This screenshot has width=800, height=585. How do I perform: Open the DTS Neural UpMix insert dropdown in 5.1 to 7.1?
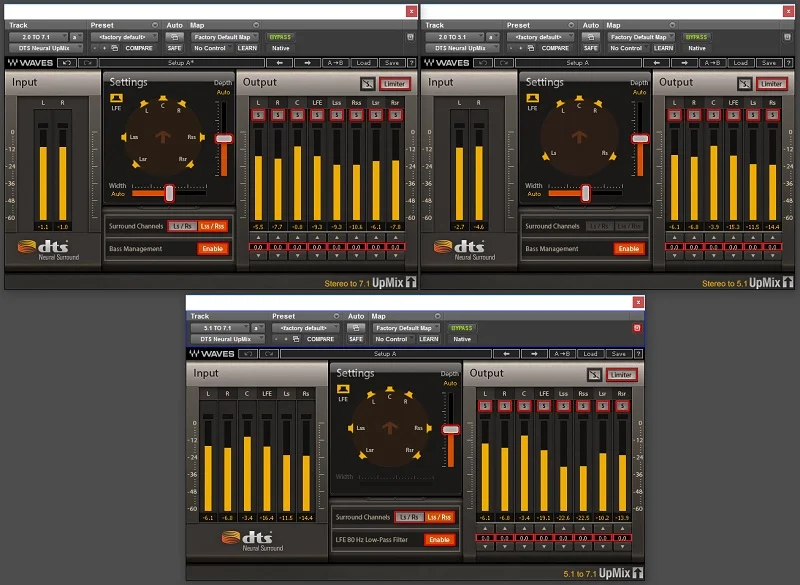pyautogui.click(x=227, y=339)
